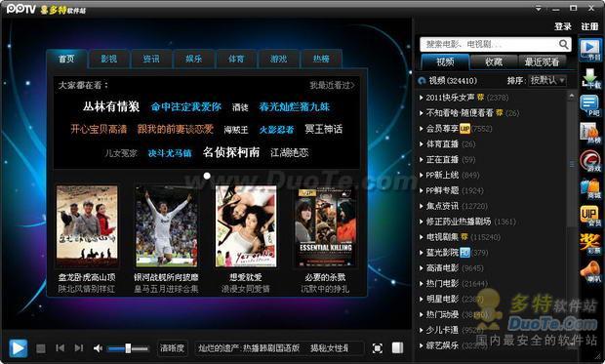Switch to the 收藏 favorites tab
The image size is (605, 364).
click(x=494, y=61)
